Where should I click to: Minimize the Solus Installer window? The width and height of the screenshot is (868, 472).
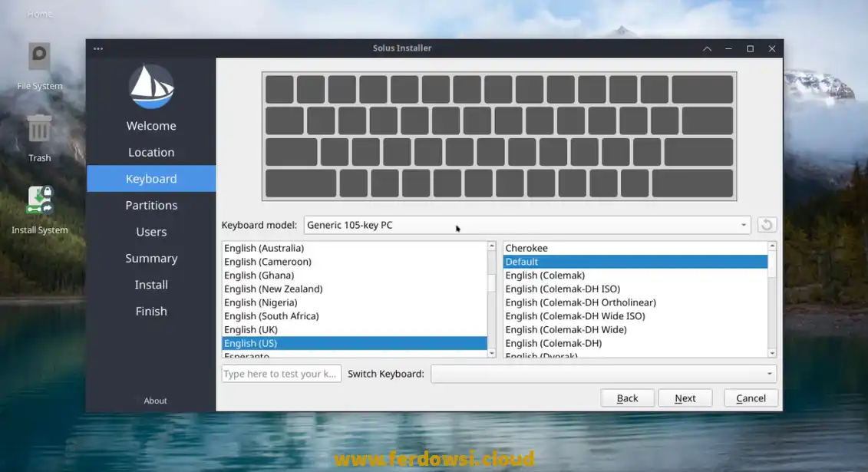click(x=728, y=48)
